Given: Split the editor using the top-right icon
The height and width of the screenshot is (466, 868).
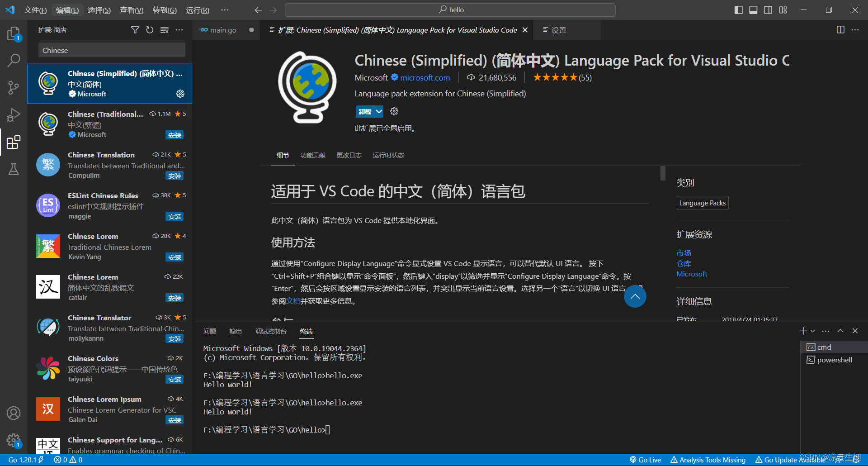Looking at the screenshot, I should 840,30.
